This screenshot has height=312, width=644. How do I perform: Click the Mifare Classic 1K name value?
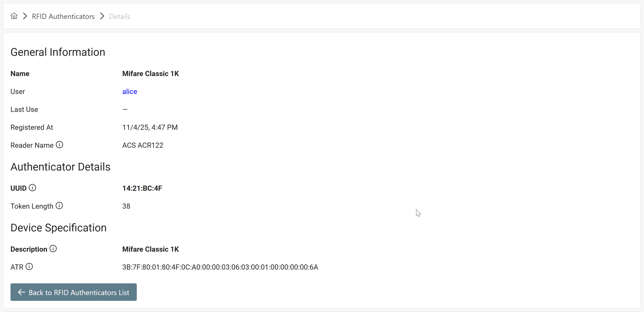[x=150, y=74]
